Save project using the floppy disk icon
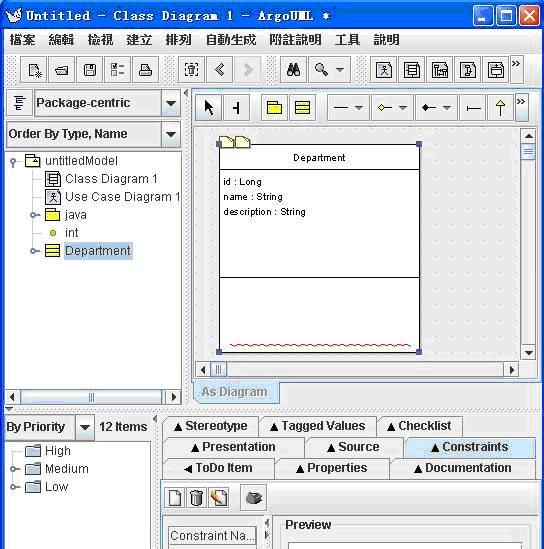 pos(90,70)
